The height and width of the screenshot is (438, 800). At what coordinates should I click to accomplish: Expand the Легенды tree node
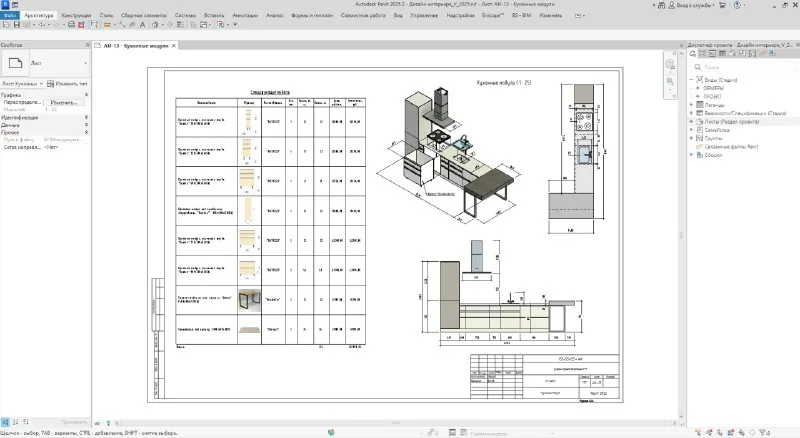(692, 105)
